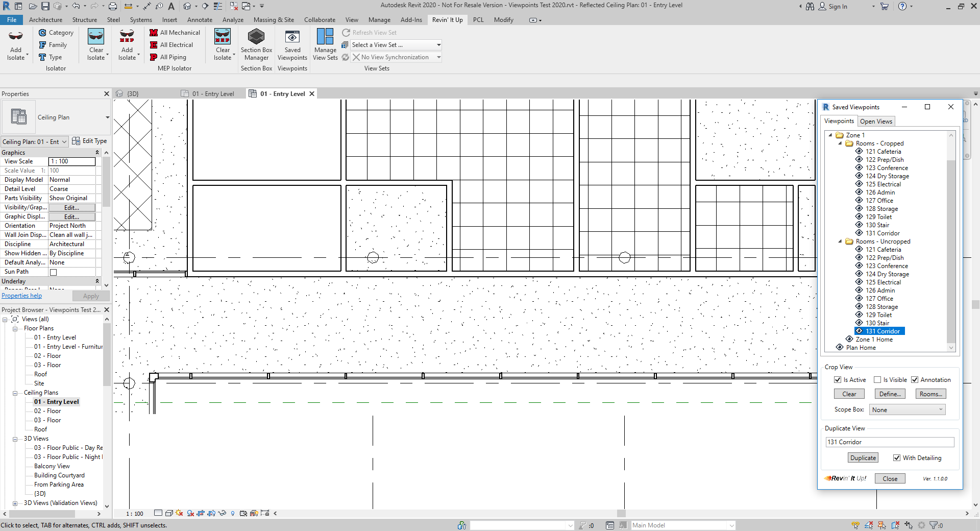Collapse the Rooms - Uncropped folder
Screen dimensions: 980x531
(840, 242)
